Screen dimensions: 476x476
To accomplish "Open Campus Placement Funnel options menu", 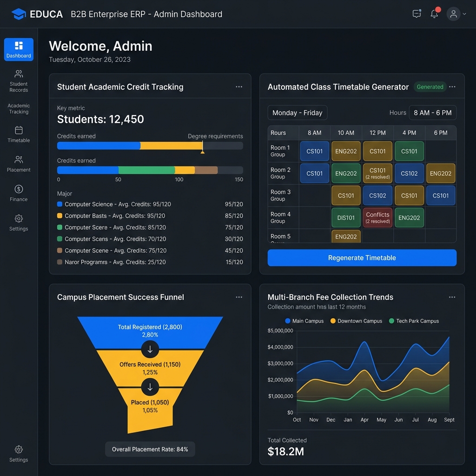I will click(239, 297).
